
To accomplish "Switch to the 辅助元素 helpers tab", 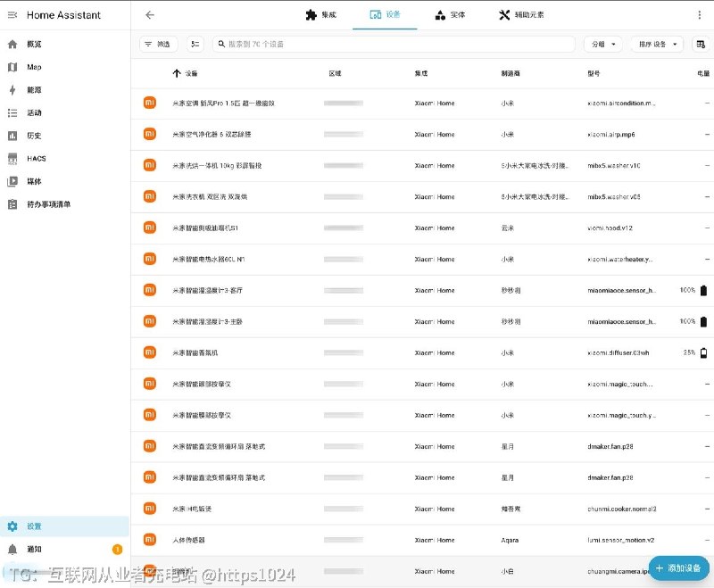I will point(521,15).
